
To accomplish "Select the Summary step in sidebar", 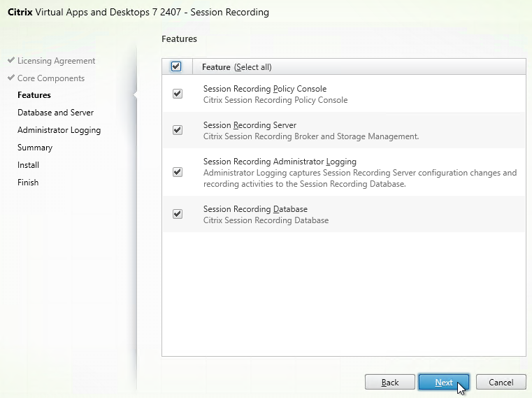I will coord(35,148).
